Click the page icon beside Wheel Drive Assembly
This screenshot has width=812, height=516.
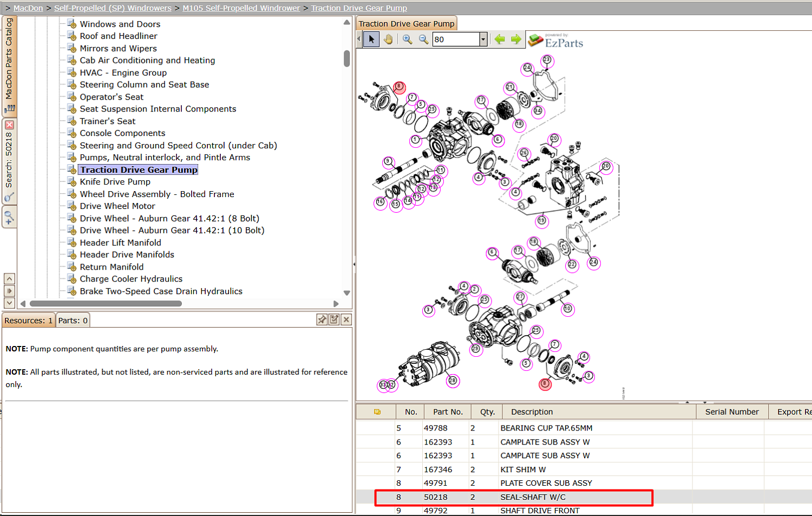(71, 194)
